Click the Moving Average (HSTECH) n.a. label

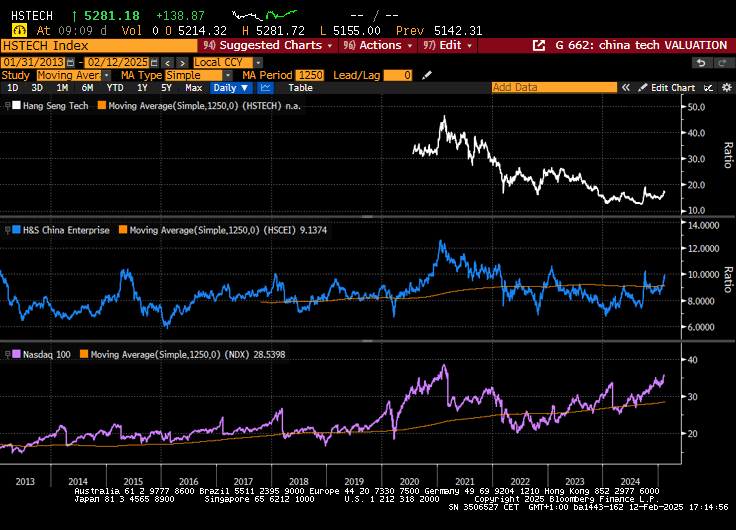tap(204, 106)
